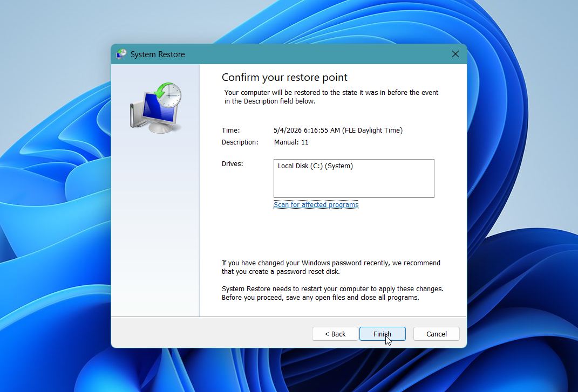Click the Description: label
578x392 pixels.
click(x=240, y=142)
